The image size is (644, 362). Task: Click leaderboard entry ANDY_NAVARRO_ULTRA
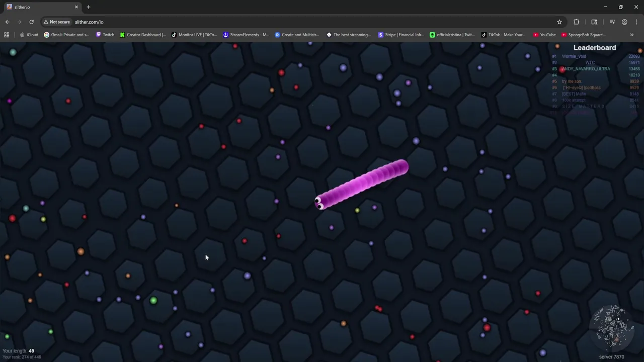[586, 69]
